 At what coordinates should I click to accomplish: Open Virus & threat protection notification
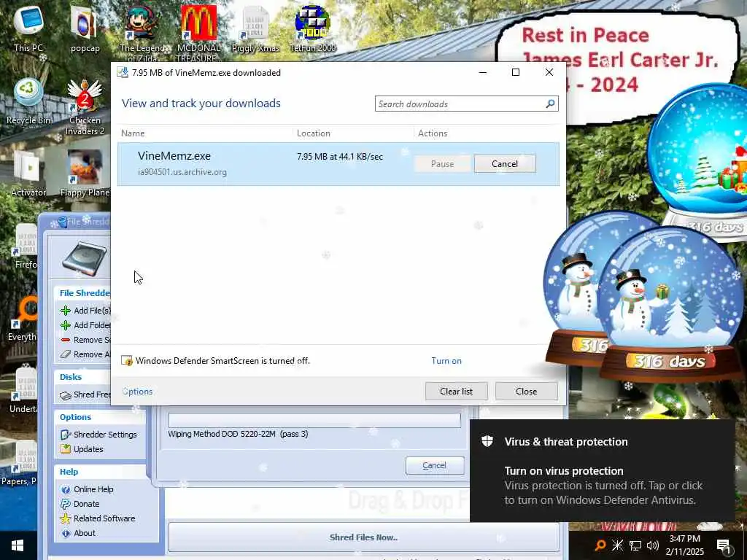pyautogui.click(x=602, y=470)
